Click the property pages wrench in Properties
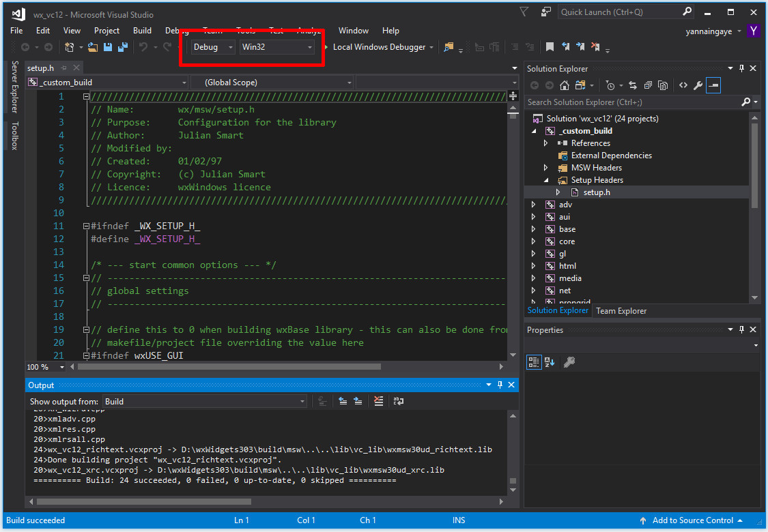The width and height of the screenshot is (768, 532). (x=569, y=362)
